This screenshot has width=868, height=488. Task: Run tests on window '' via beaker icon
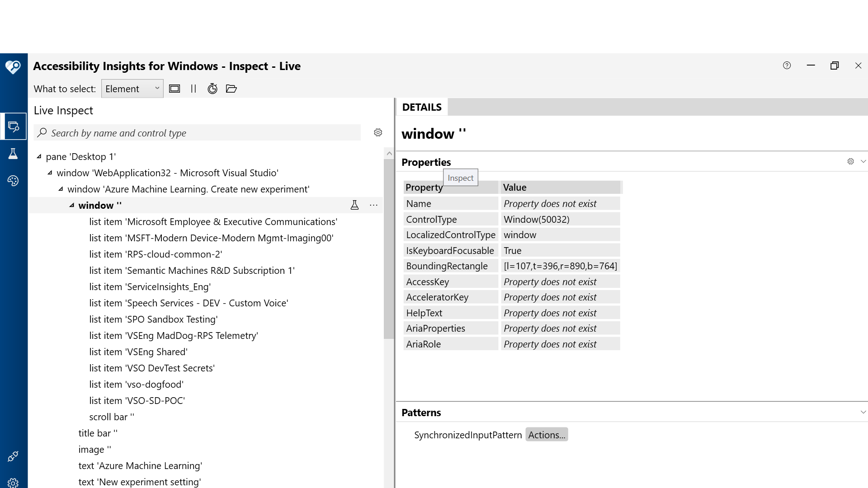(355, 205)
